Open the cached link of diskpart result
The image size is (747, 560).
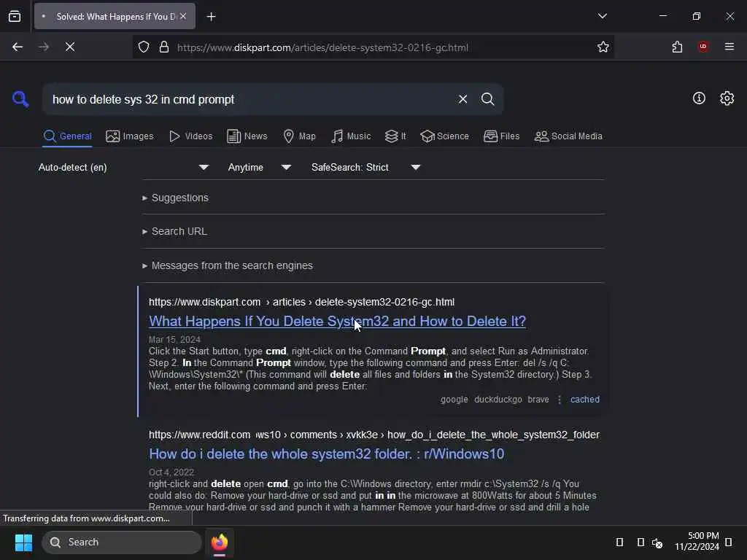(585, 400)
